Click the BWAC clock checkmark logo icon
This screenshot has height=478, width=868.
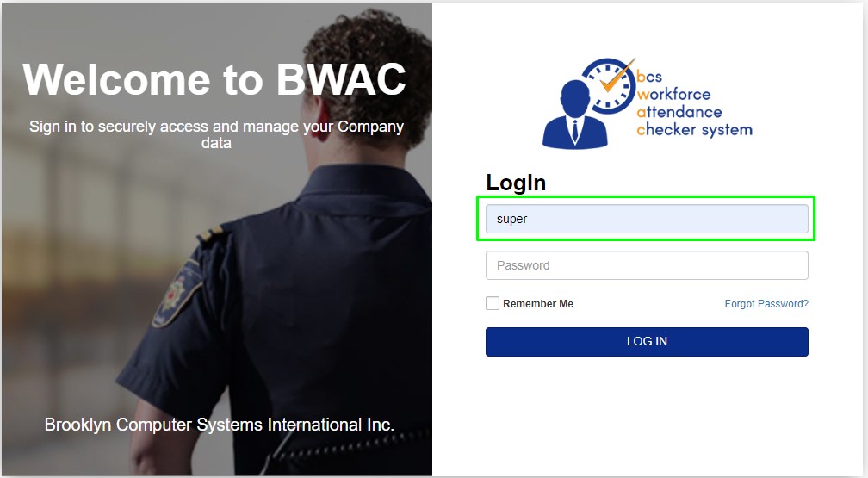point(608,86)
